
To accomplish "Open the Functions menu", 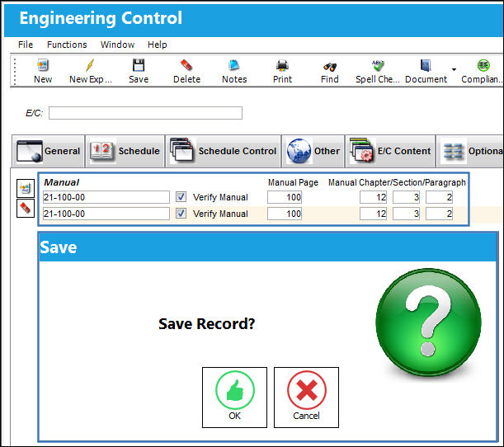I will pyautogui.click(x=67, y=45).
